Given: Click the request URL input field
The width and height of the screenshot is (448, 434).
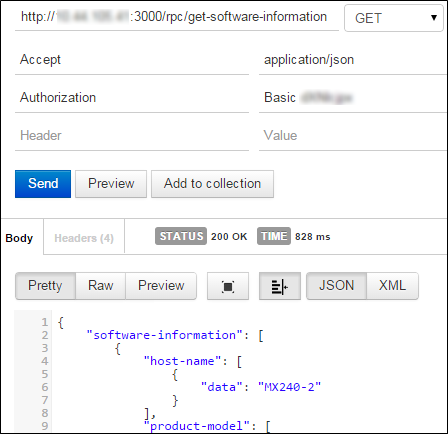Looking at the screenshot, I should click(x=177, y=17).
